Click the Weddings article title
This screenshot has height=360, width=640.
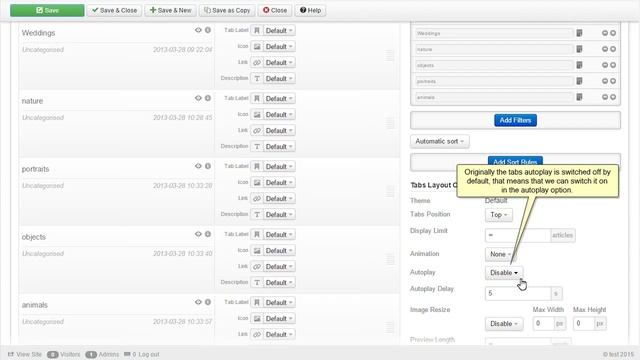(x=38, y=33)
